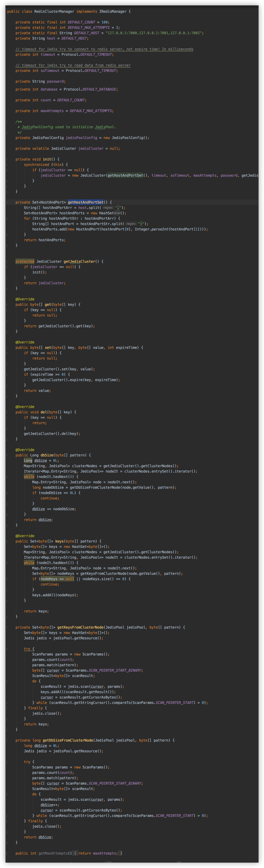This screenshot has width=264, height=868.
Task: Click the highlighted Long type before dbSize
Action: coord(28,461)
